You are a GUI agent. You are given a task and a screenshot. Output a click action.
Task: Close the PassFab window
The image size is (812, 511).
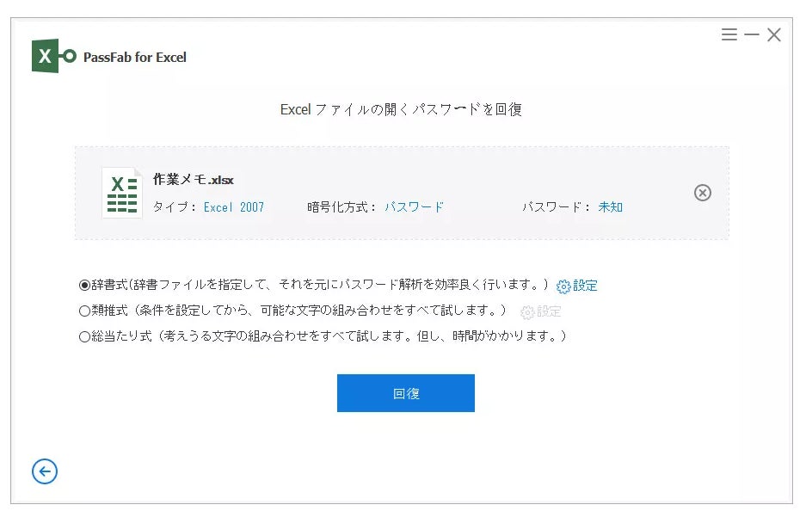pyautogui.click(x=774, y=34)
